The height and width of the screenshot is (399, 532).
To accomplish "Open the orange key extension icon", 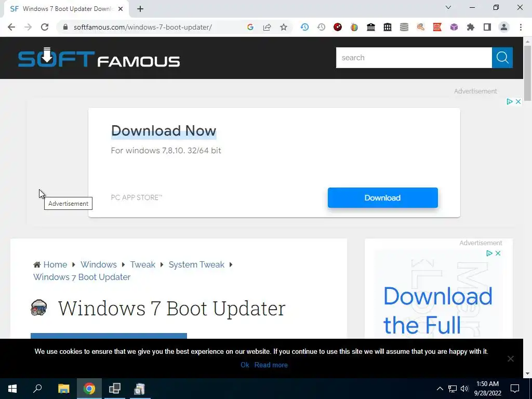I will [x=421, y=27].
